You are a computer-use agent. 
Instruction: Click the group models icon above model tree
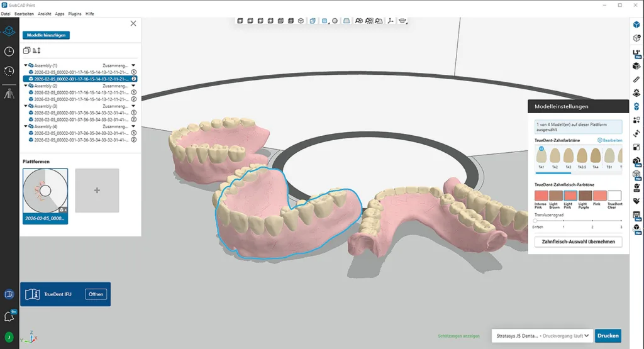(x=26, y=50)
